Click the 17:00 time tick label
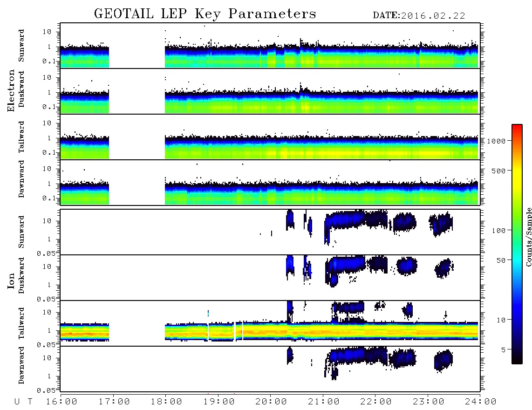 click(114, 402)
